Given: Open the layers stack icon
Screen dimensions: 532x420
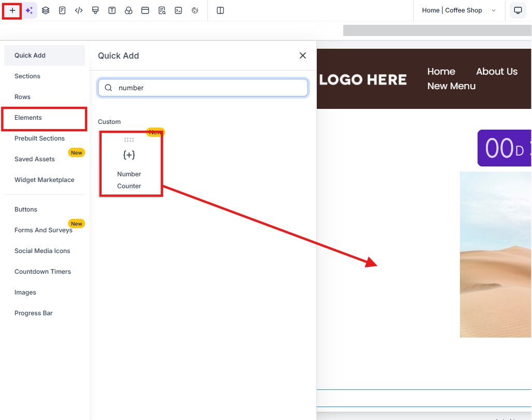Looking at the screenshot, I should click(x=46, y=10).
